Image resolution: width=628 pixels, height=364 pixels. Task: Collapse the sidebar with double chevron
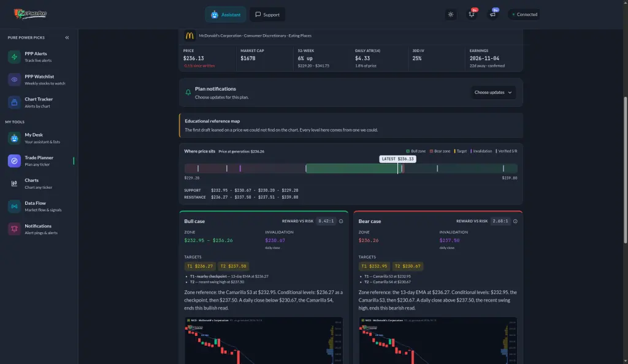67,37
